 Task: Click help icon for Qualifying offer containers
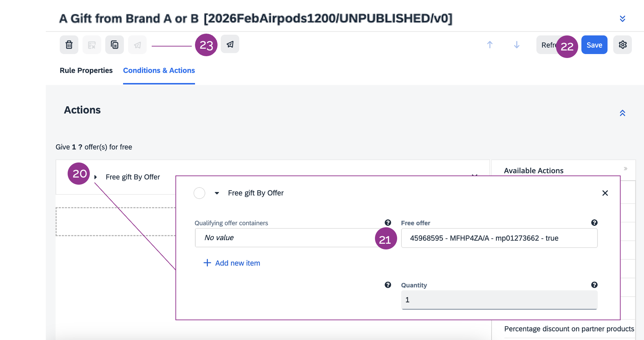[x=388, y=223]
